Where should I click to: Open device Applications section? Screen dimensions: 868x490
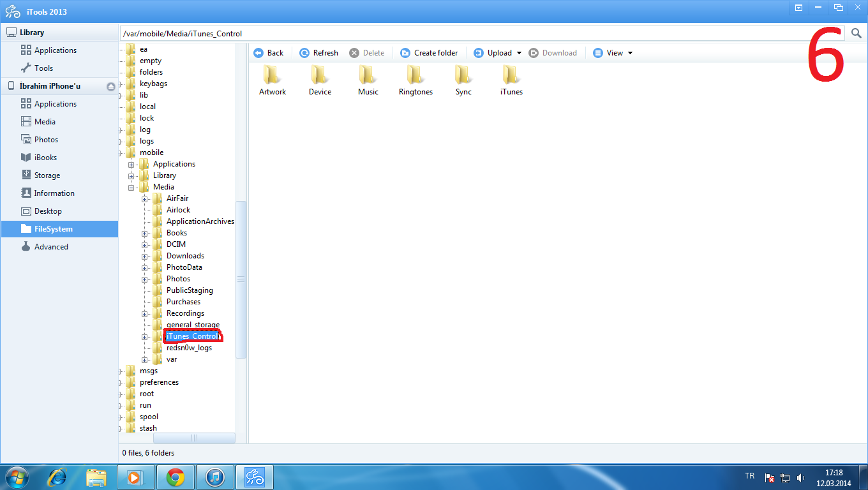(59, 104)
